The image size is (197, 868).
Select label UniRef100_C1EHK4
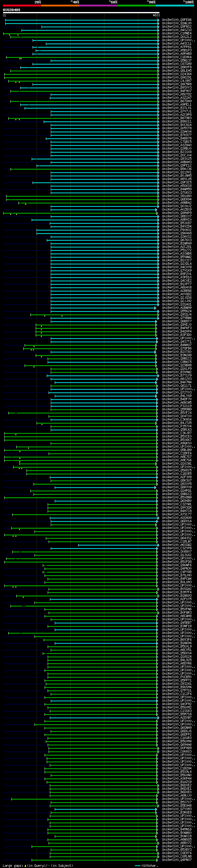(x=176, y=57)
